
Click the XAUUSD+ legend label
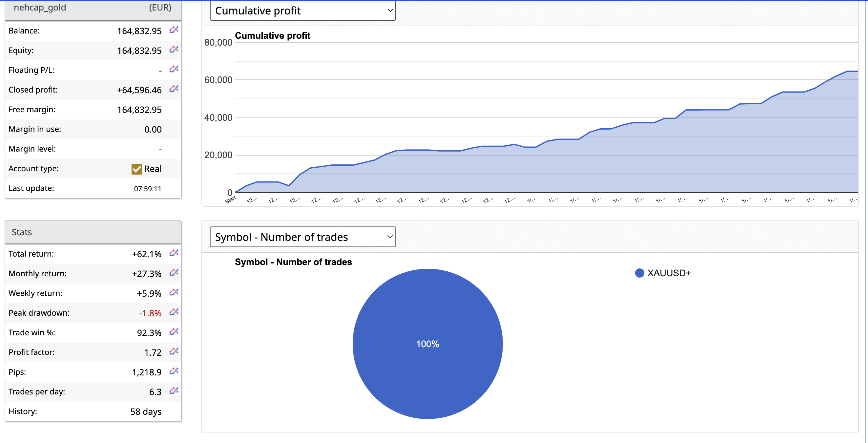[x=669, y=273]
